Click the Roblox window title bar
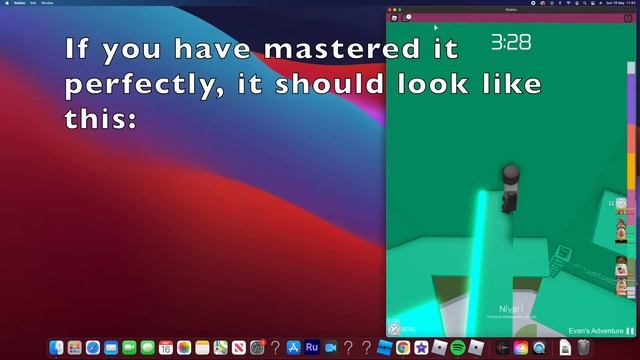The image size is (640, 360). (511, 9)
